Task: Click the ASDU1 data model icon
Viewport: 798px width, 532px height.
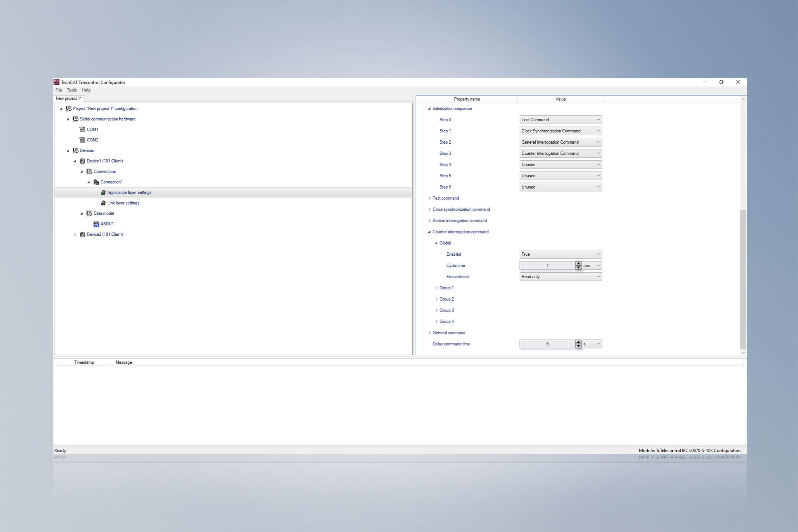Action: coord(96,224)
